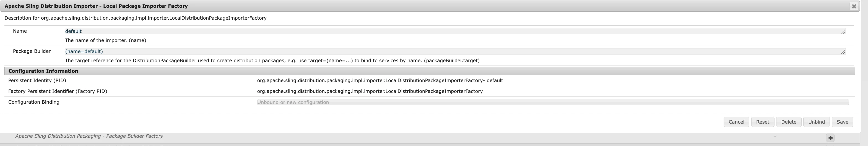This screenshot has height=146, width=868.
Task: Delete this importer configuration
Action: (x=789, y=122)
